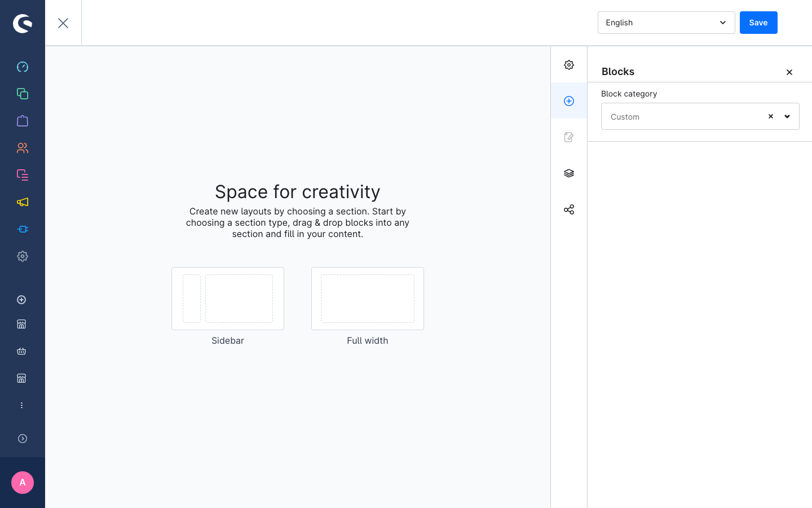Open the user avatar A menu
This screenshot has width=812, height=508.
(x=23, y=483)
